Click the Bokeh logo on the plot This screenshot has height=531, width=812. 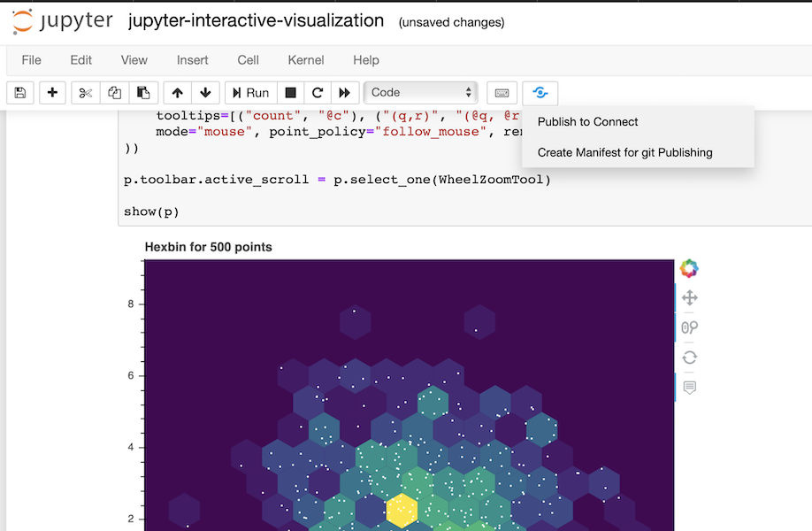pos(688,268)
